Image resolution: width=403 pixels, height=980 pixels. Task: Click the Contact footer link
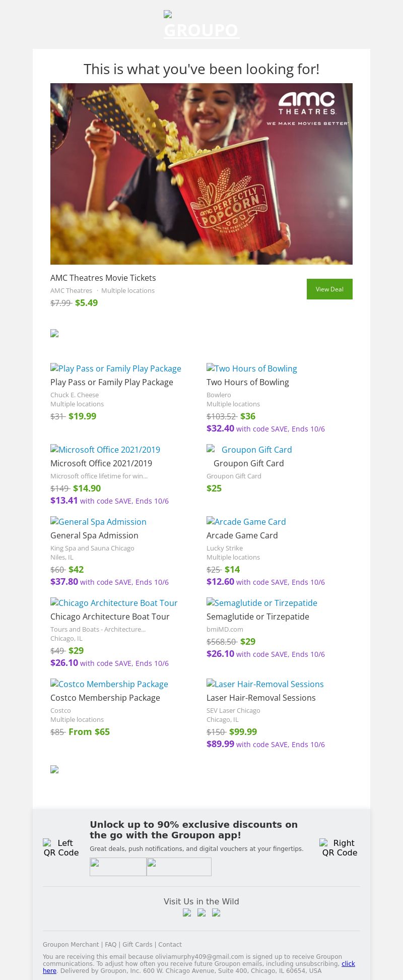[170, 945]
